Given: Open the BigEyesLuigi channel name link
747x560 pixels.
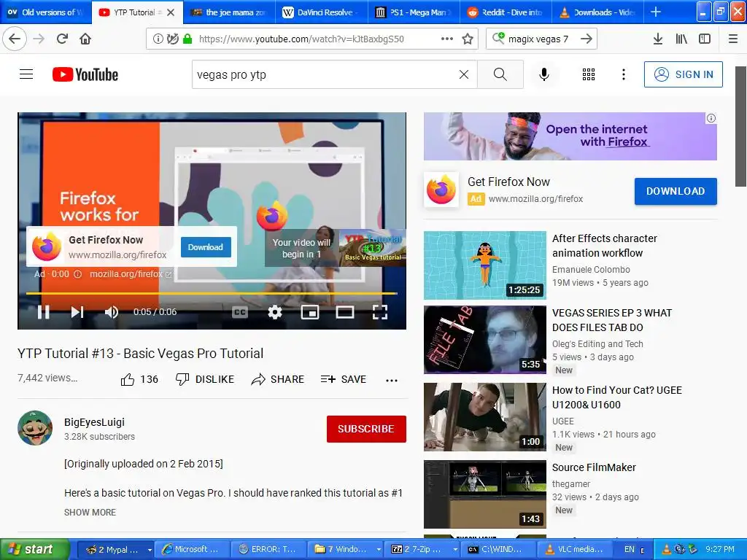Looking at the screenshot, I should [94, 422].
